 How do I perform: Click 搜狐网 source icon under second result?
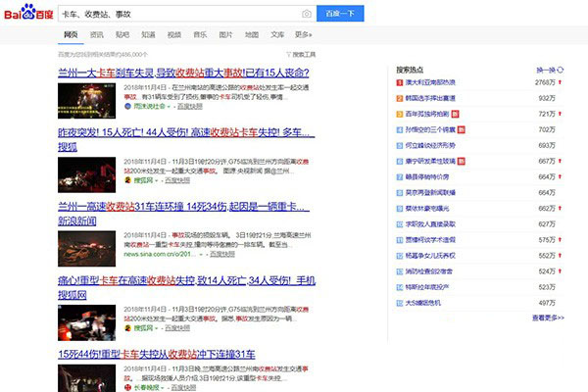(x=125, y=181)
